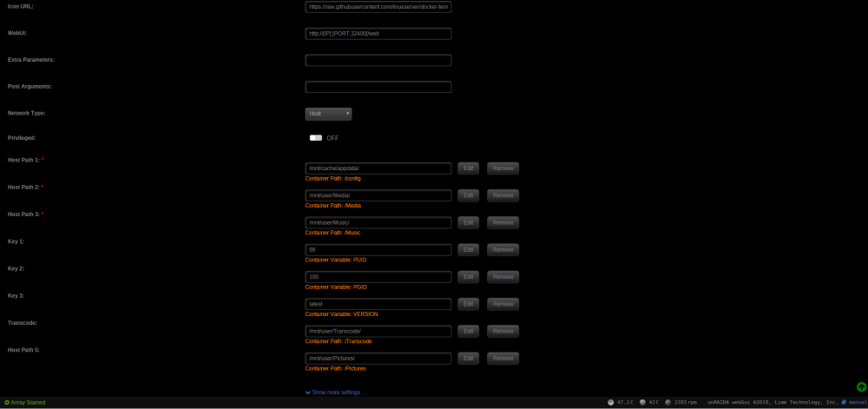Remove the PGID variable entry
The height and width of the screenshot is (409, 868).
tap(503, 277)
